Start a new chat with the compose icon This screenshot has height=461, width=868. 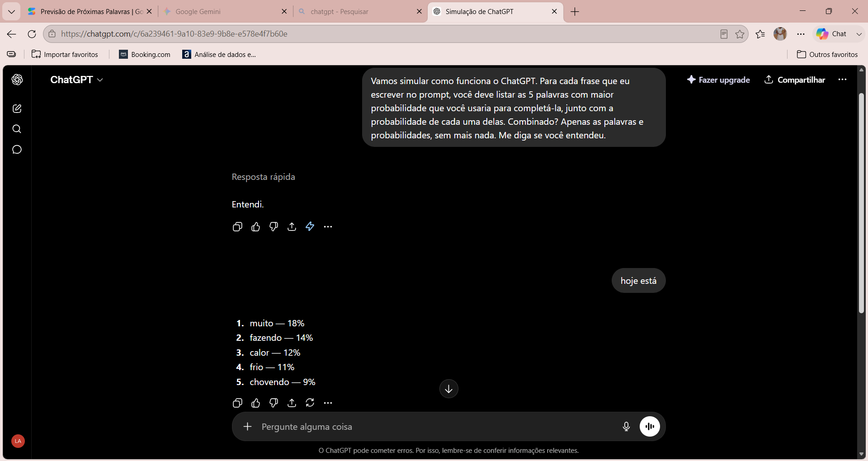coord(17,108)
